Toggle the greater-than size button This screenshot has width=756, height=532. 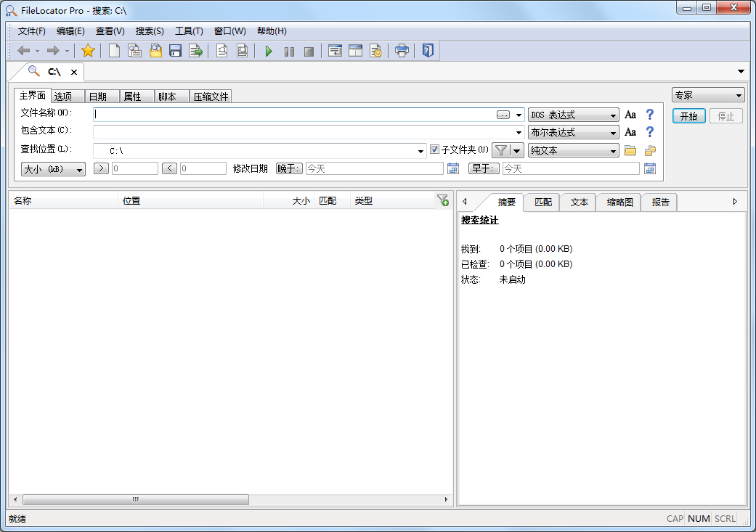coord(101,168)
